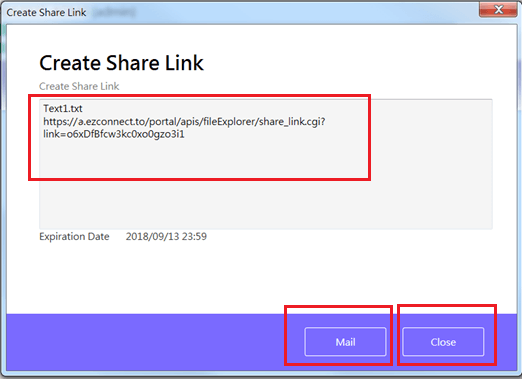Select the https://a.ezconnect.to share URL line

click(184, 122)
